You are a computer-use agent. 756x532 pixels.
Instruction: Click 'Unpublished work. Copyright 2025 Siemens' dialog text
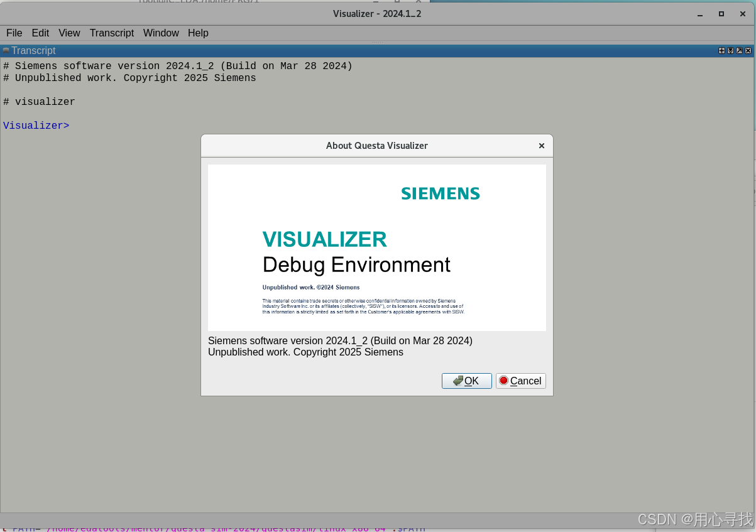coord(305,352)
